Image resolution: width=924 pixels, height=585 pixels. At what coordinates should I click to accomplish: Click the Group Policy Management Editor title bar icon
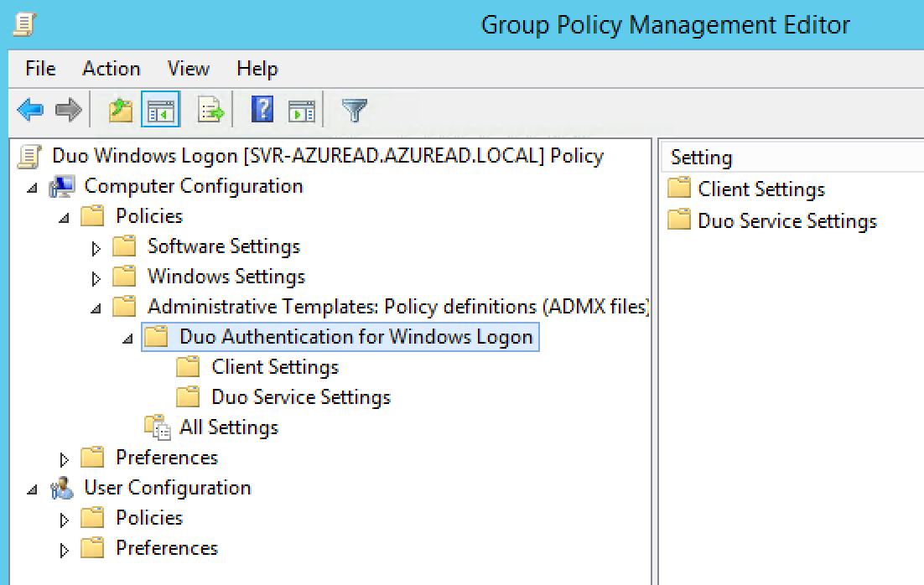(x=25, y=25)
